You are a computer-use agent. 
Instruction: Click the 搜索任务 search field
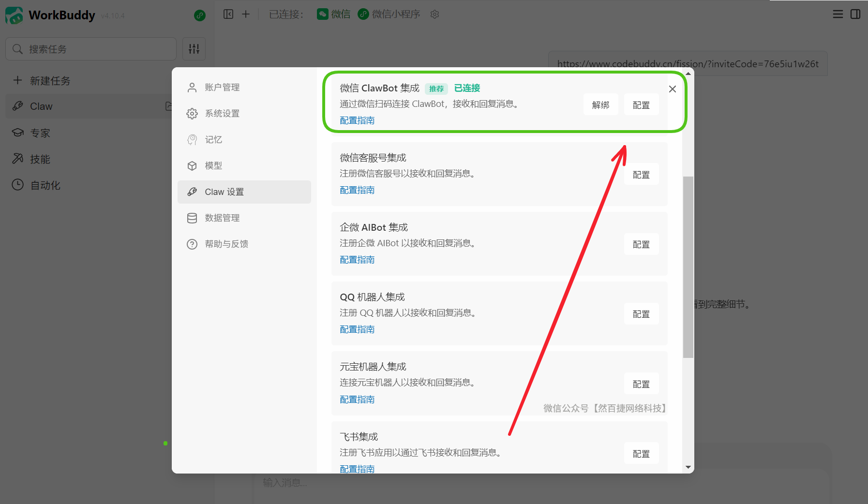click(x=91, y=49)
